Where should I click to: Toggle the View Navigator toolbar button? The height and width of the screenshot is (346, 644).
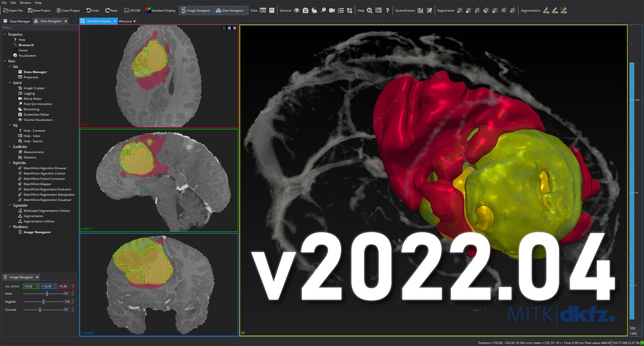[x=231, y=10]
